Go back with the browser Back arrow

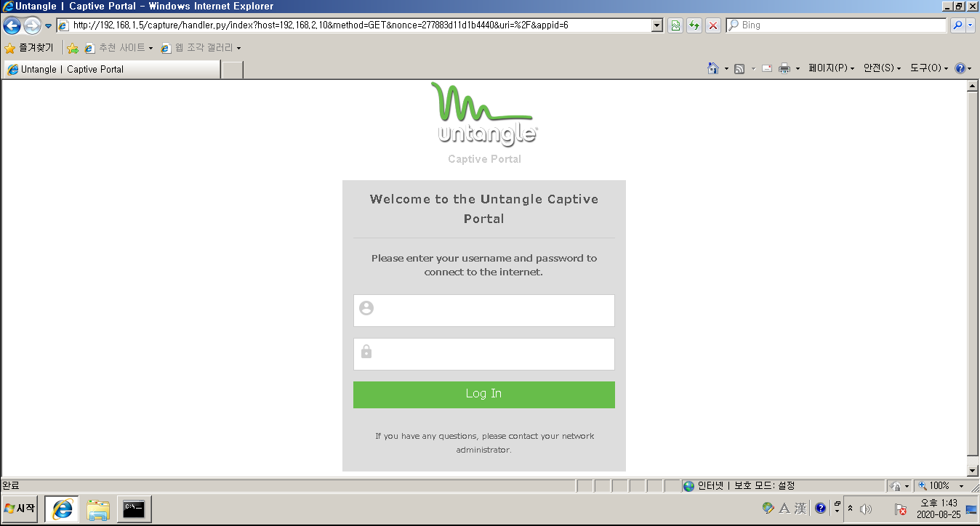(x=12, y=26)
